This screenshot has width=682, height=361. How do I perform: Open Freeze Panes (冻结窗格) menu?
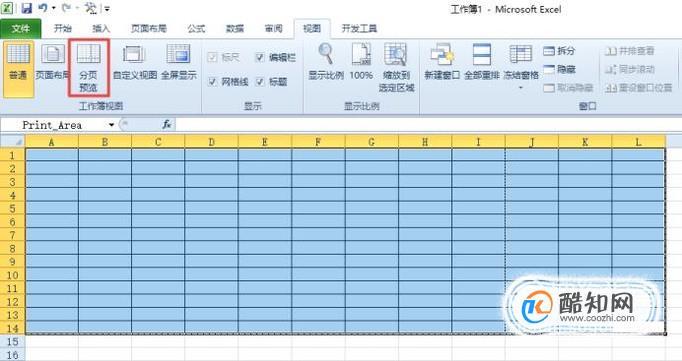pyautogui.click(x=521, y=67)
